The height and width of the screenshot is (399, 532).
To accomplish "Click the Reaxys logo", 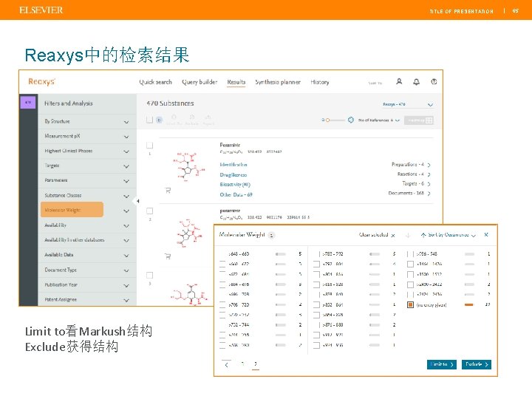I will tap(41, 81).
